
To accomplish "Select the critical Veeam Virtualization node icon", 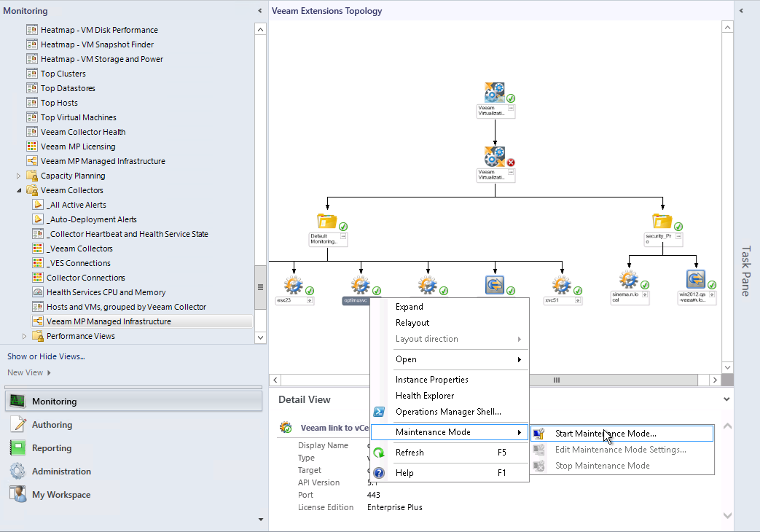I will [494, 157].
